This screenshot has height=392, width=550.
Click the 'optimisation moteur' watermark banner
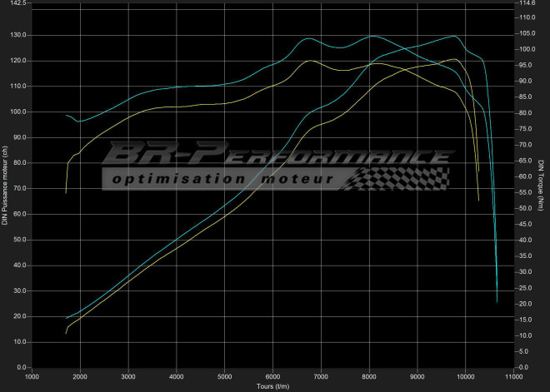click(222, 179)
